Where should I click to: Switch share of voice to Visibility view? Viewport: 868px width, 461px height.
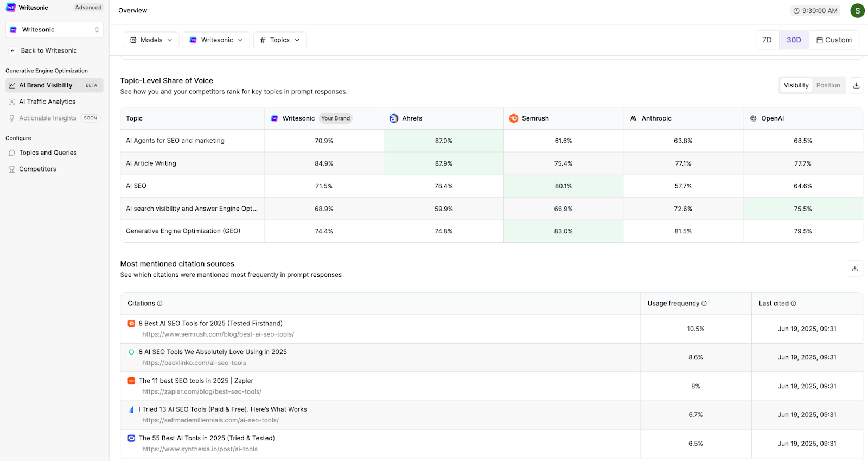pyautogui.click(x=796, y=85)
